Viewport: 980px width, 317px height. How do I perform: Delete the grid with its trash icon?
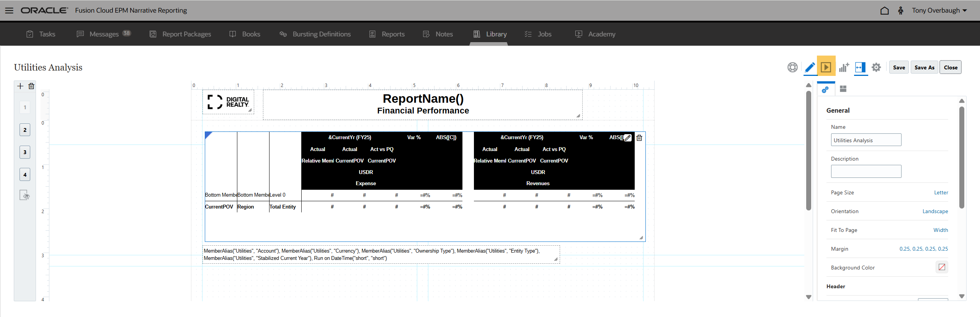point(639,138)
